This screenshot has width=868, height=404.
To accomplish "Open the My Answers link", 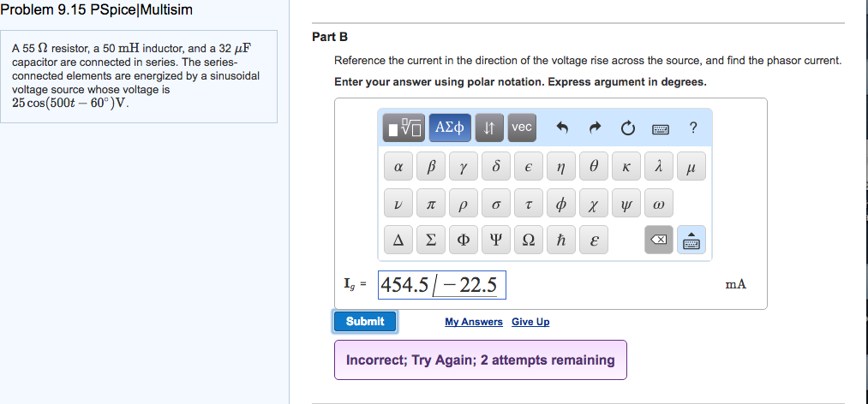I will click(x=474, y=322).
